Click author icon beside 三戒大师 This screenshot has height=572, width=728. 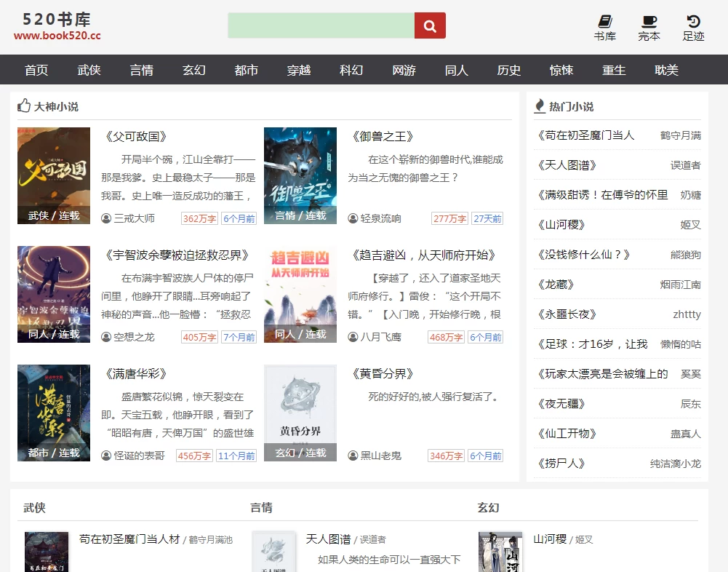tap(106, 218)
